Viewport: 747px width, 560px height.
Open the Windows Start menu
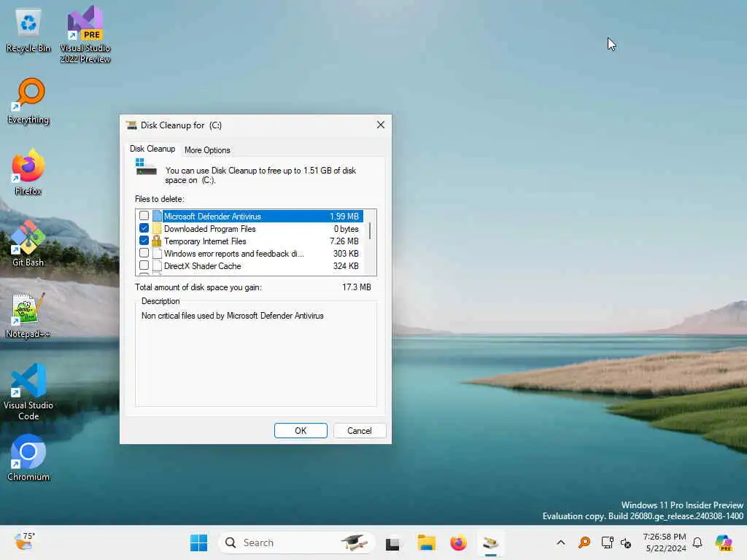pos(198,542)
